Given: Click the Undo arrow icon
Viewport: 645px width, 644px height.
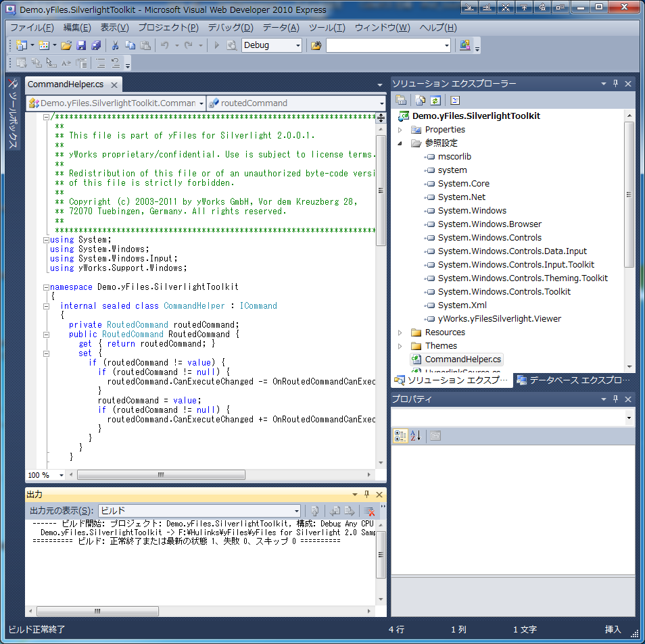Looking at the screenshot, I should tap(165, 45).
